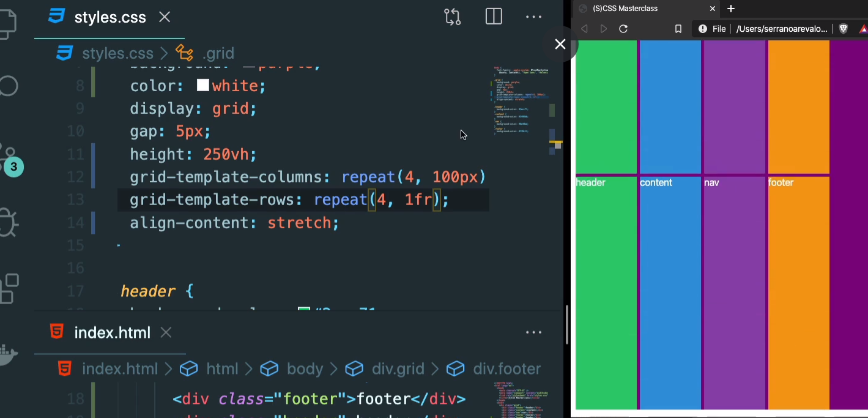This screenshot has width=868, height=418.
Task: Open a new browser tab
Action: coord(731,9)
